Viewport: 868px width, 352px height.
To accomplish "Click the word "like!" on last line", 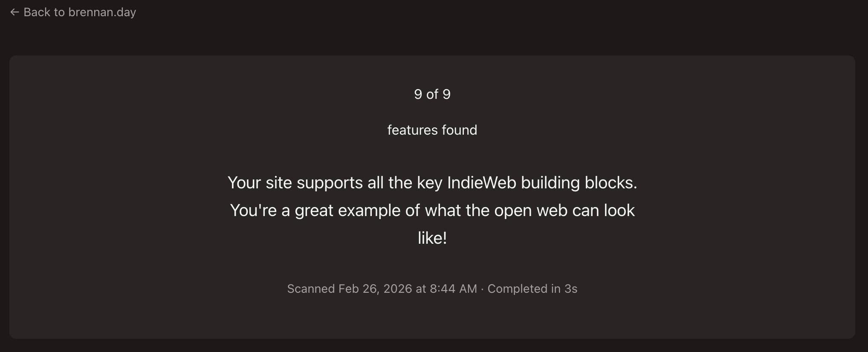I will pyautogui.click(x=432, y=238).
